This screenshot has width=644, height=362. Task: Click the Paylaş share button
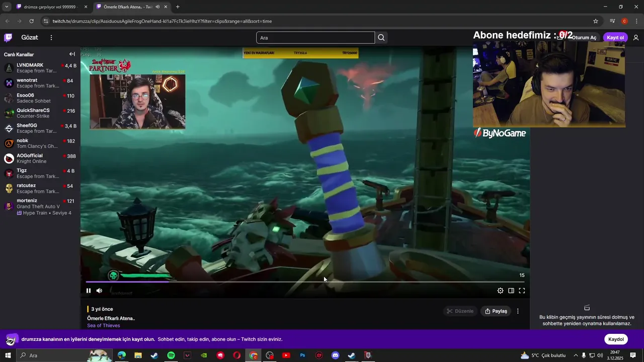496,311
